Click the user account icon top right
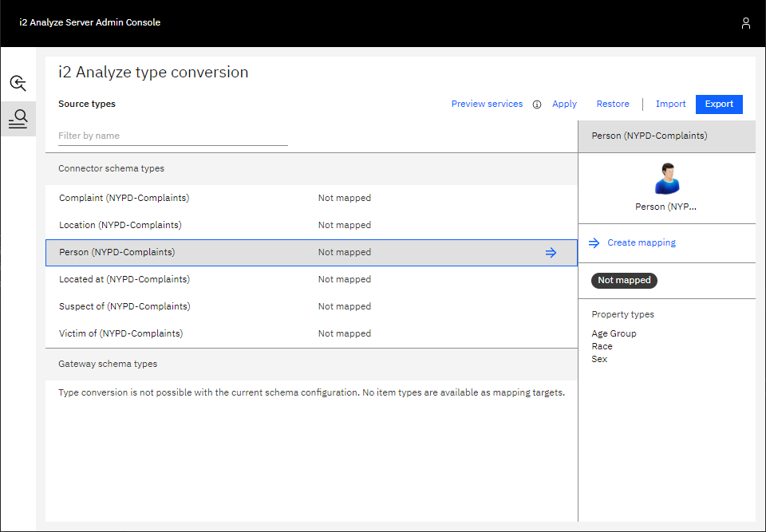This screenshot has width=766, height=532. pos(746,23)
